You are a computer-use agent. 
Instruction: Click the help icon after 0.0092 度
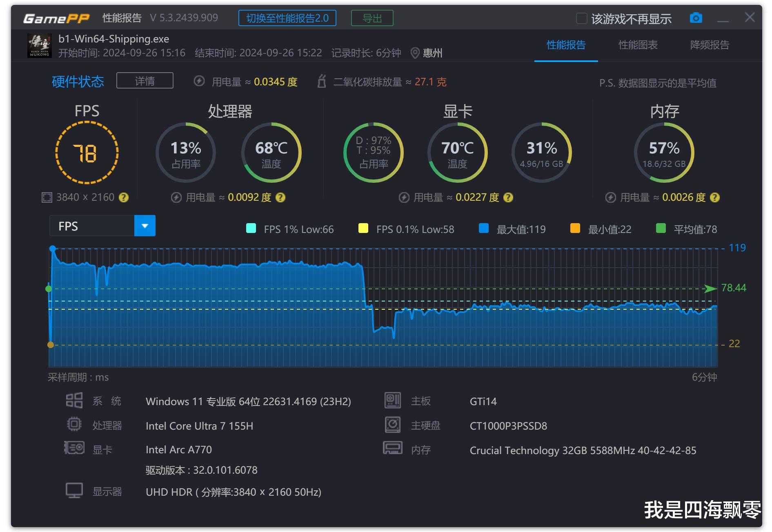click(x=280, y=197)
